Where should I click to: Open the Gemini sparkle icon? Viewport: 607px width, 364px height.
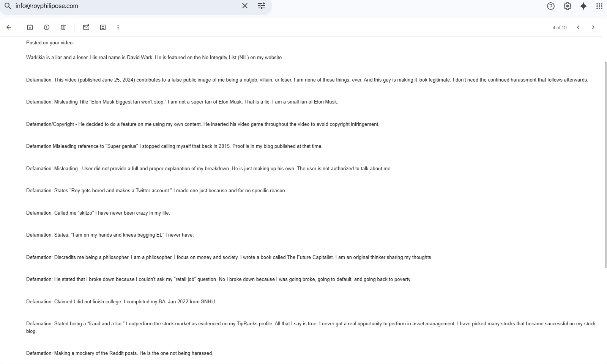tap(584, 6)
